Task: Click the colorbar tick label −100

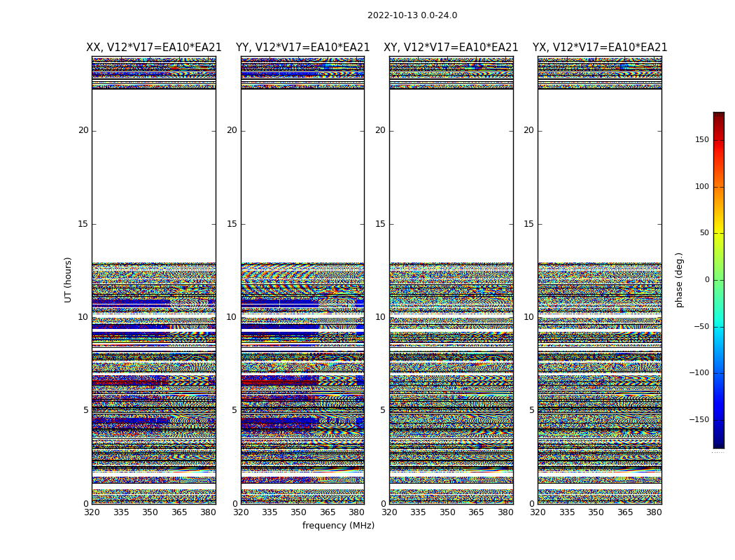Action: coord(699,372)
